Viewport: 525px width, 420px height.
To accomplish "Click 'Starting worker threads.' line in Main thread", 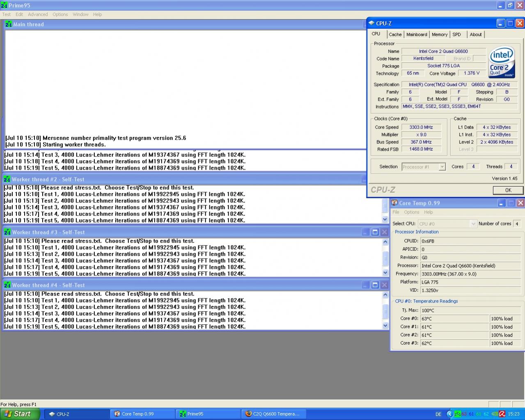I will [55, 145].
